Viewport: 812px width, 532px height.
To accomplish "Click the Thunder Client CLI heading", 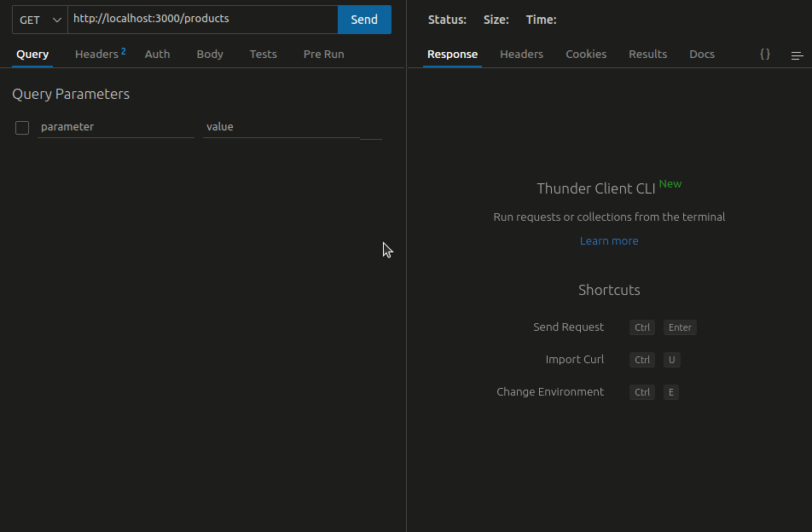I will 596,188.
